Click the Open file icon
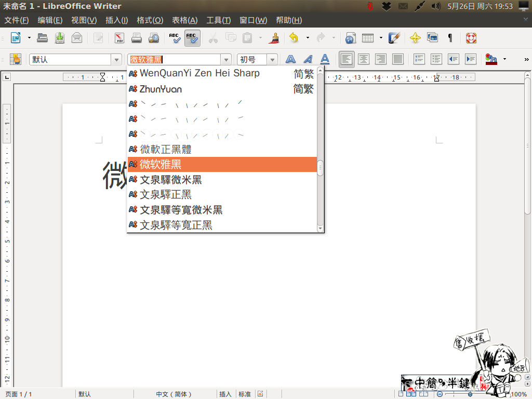The image size is (532, 399). [x=43, y=37]
